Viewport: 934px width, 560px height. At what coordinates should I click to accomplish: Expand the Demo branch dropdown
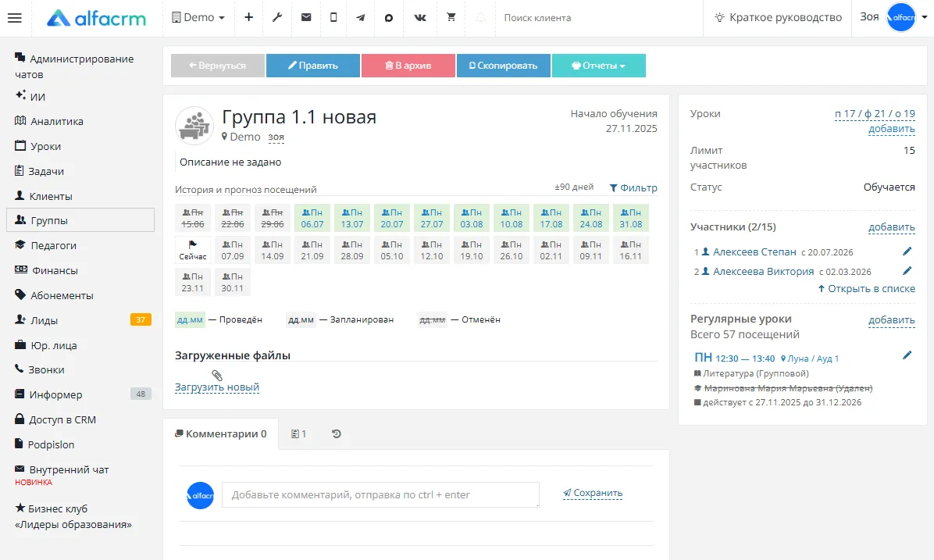[x=198, y=17]
